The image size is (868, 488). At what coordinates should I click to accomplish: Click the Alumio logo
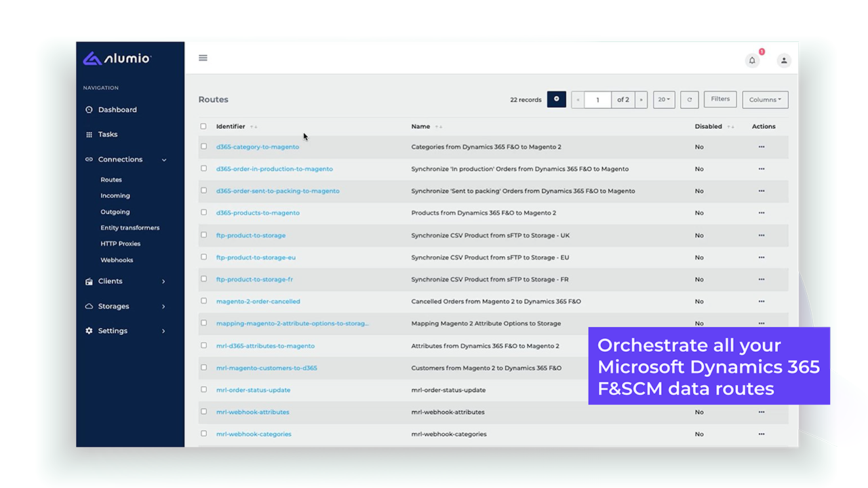pos(117,59)
